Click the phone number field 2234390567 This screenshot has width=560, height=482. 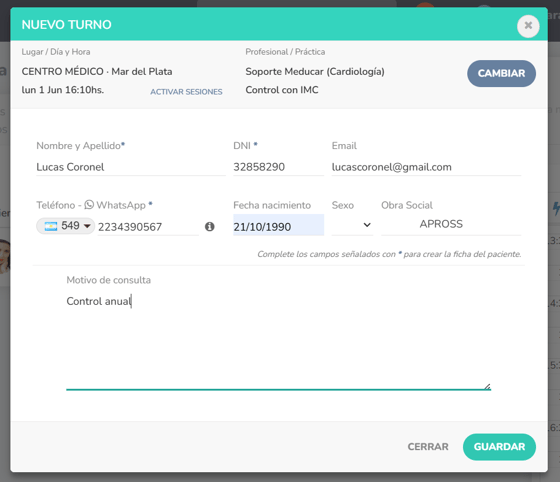click(148, 227)
